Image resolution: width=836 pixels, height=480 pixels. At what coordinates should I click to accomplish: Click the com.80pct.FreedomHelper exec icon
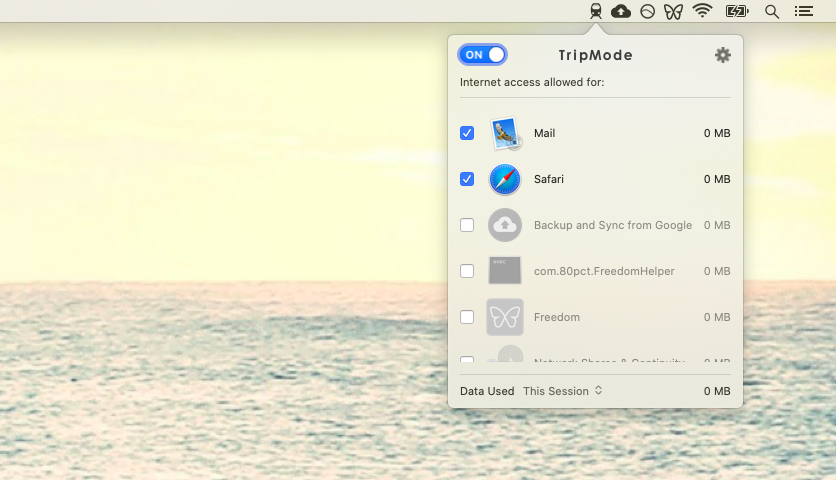point(505,270)
